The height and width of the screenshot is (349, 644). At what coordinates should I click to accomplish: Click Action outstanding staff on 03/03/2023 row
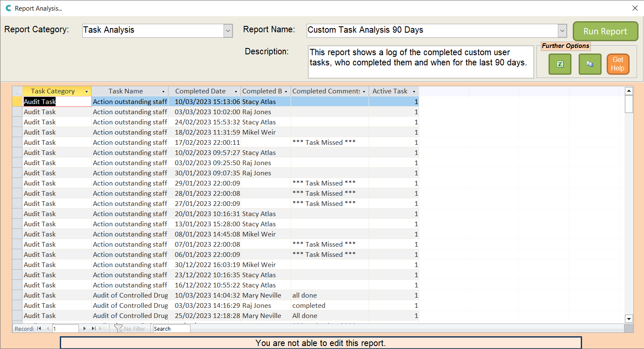[130, 112]
